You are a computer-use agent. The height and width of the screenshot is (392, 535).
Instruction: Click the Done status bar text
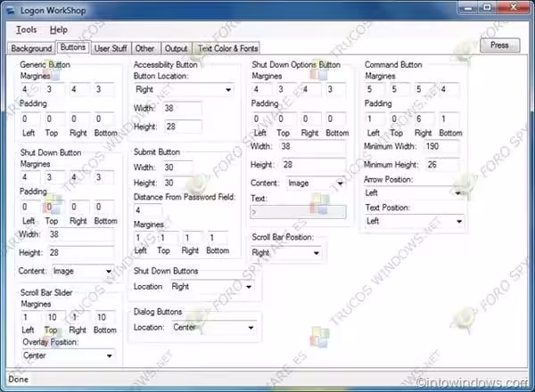tap(19, 380)
